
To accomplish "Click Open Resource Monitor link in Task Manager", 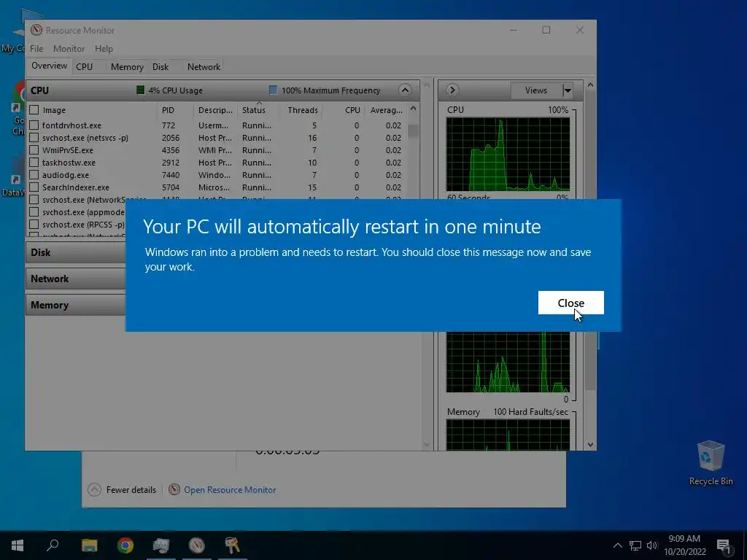I will pyautogui.click(x=230, y=489).
